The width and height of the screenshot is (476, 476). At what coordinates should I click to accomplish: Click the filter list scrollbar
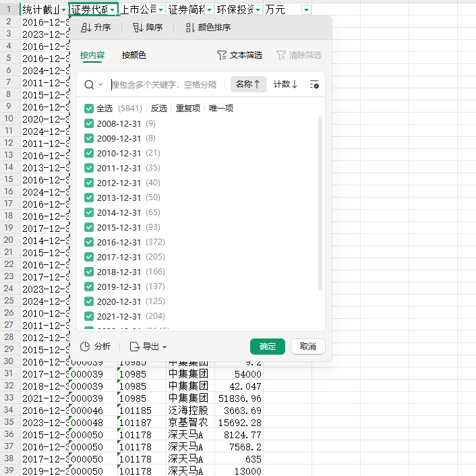pos(320,202)
